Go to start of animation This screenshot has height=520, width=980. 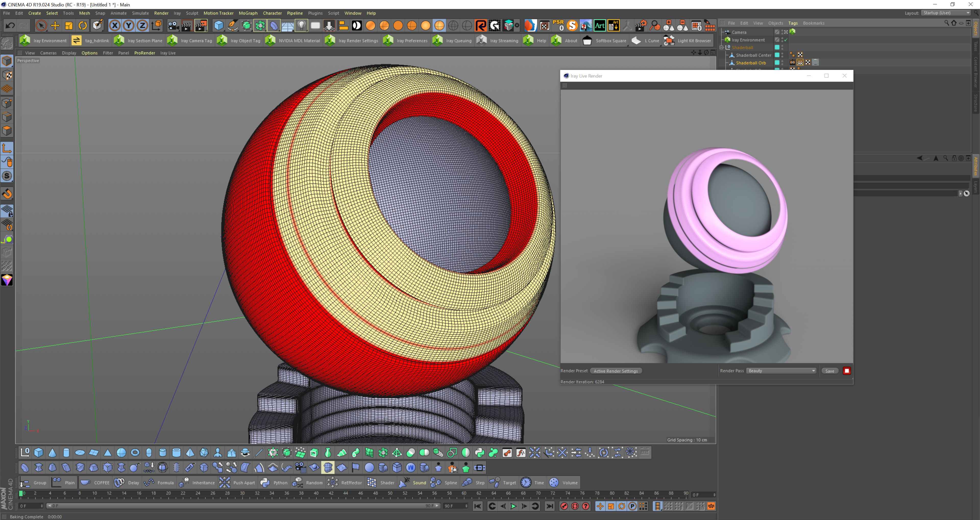click(x=477, y=506)
